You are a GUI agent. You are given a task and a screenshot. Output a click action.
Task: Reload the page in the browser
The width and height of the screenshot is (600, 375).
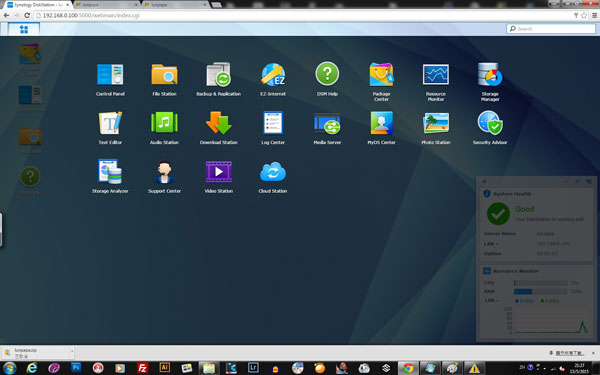coord(27,15)
